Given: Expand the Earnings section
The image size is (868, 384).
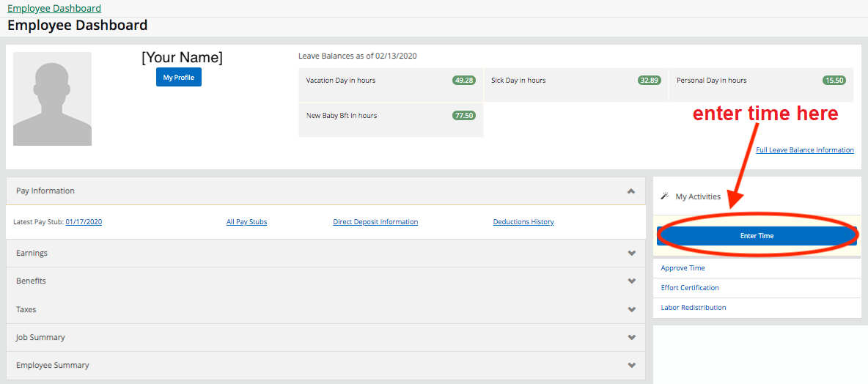Looking at the screenshot, I should (630, 254).
